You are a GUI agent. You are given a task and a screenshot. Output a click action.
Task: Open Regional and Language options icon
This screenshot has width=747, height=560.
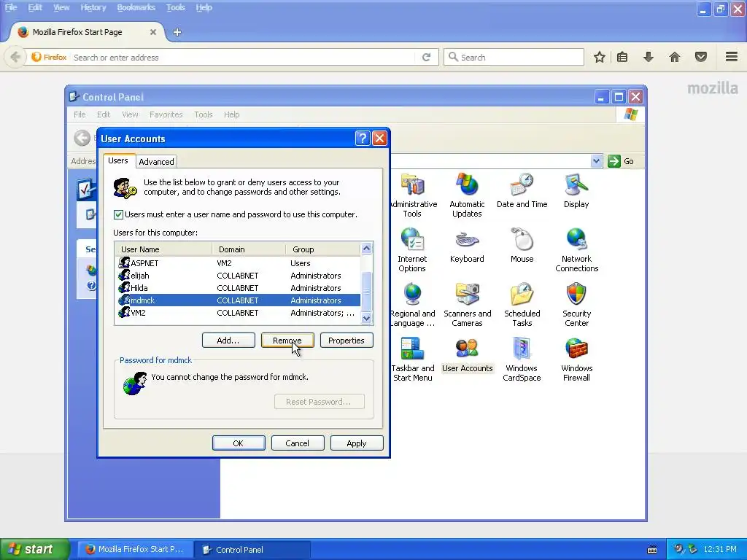click(x=413, y=305)
